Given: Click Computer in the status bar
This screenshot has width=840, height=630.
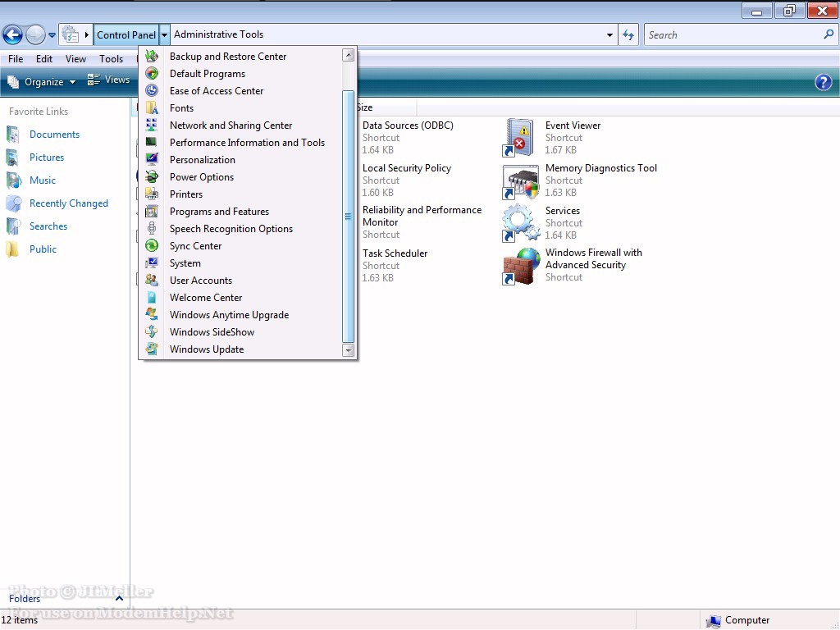Looking at the screenshot, I should [738, 620].
